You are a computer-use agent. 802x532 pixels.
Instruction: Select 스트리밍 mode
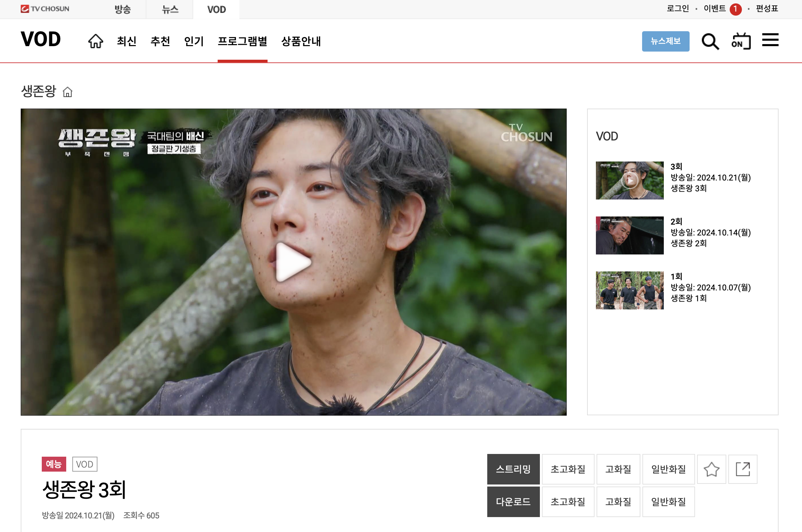(x=513, y=469)
